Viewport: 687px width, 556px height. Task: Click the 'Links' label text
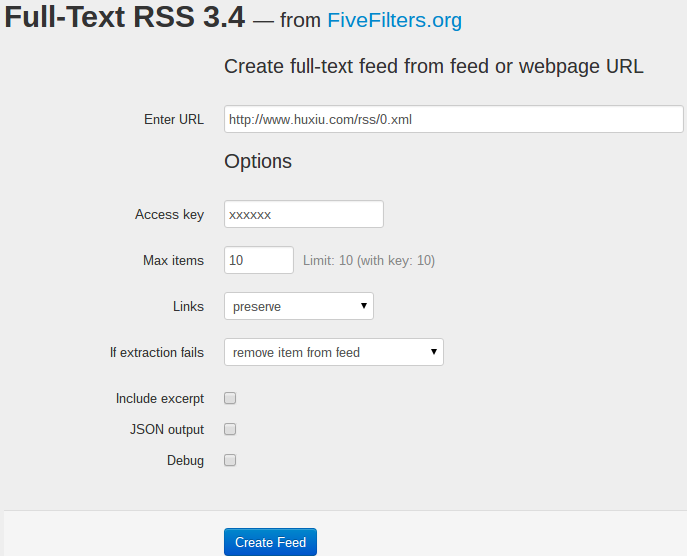pos(188,306)
